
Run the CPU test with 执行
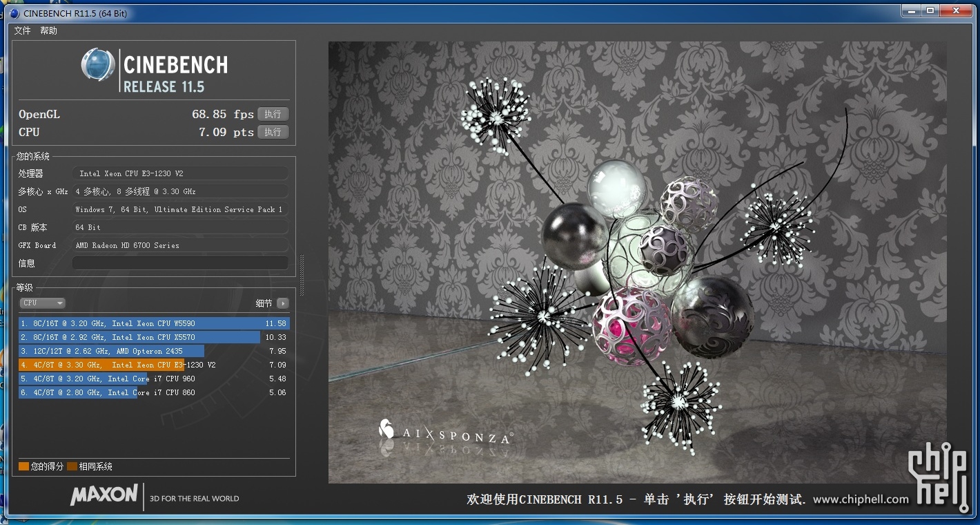click(273, 132)
